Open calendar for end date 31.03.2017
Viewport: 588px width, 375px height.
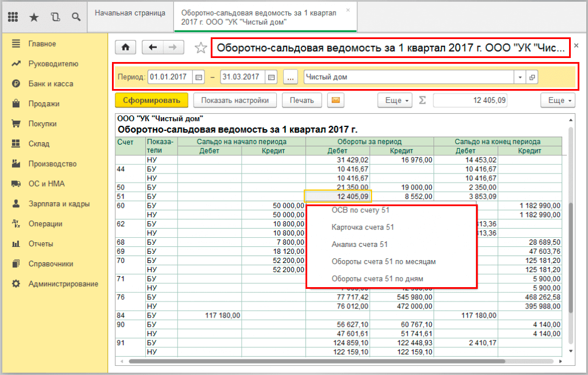(271, 78)
